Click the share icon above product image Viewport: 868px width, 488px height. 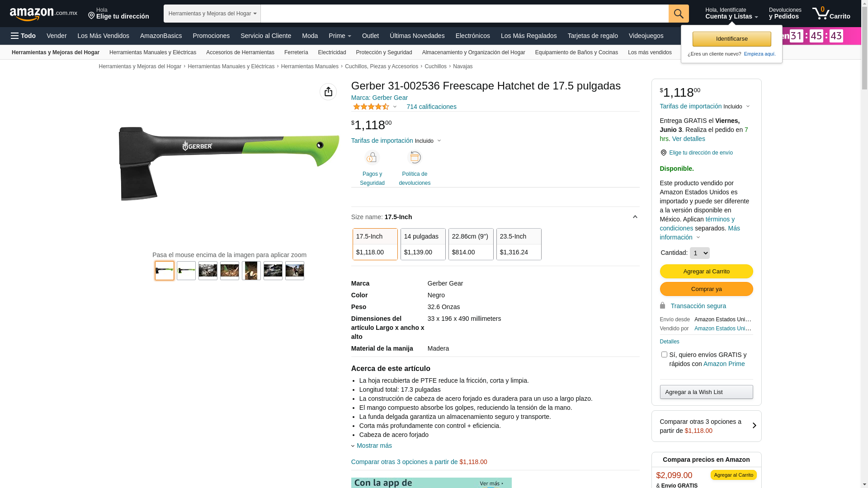(328, 92)
